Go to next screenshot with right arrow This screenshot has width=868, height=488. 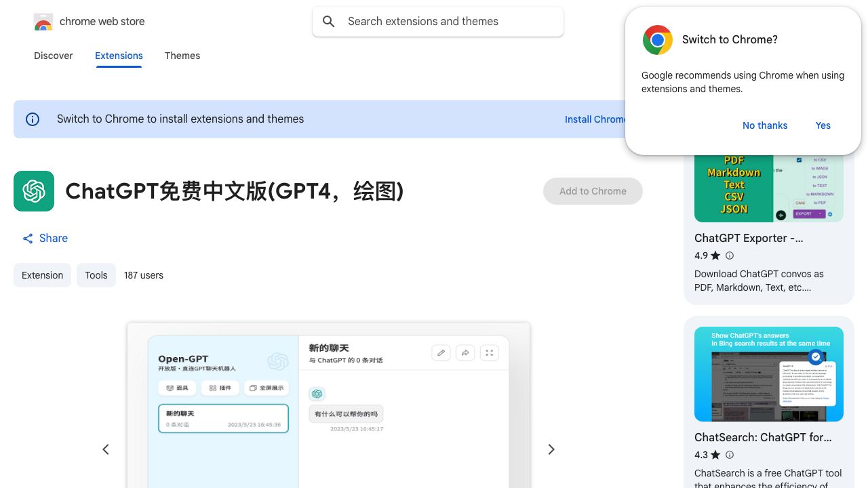pos(551,449)
